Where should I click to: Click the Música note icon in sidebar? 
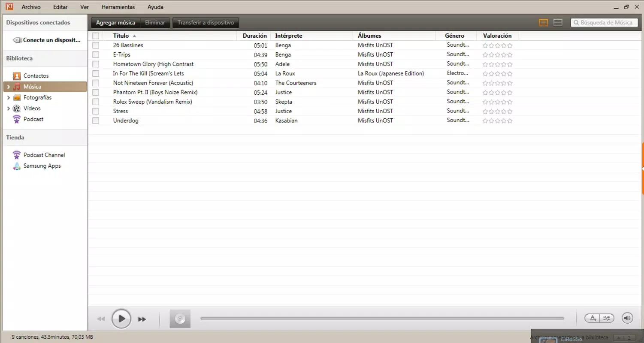[17, 87]
